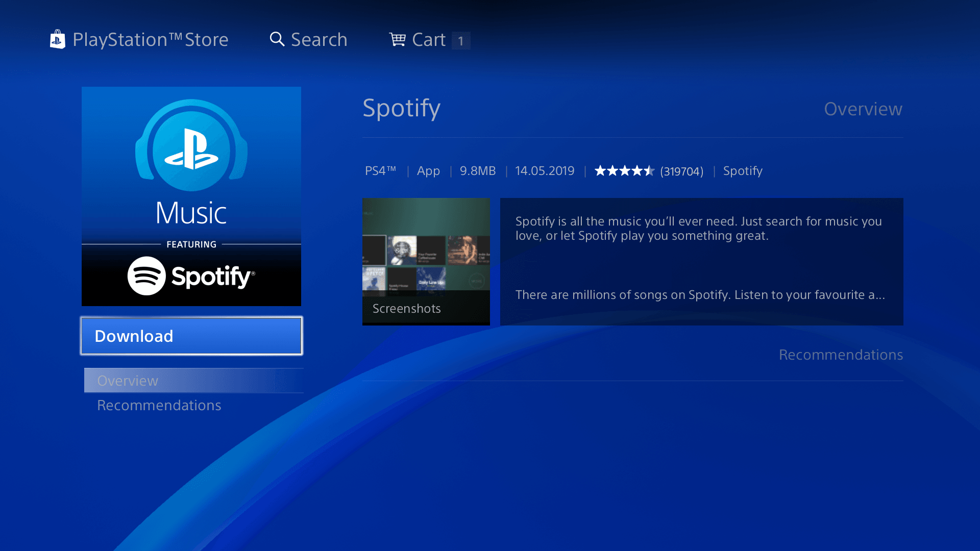Click the magnifying glass search icon
The width and height of the screenshot is (980, 551).
277,39
